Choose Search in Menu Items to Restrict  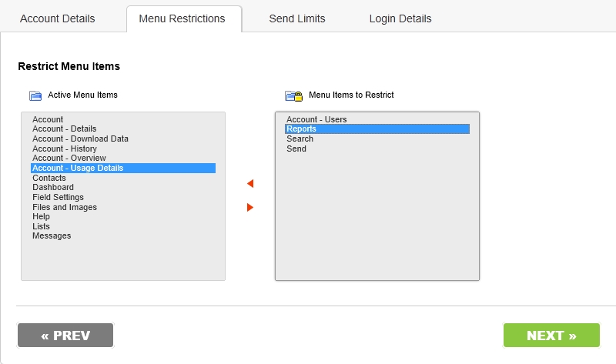[x=377, y=139]
